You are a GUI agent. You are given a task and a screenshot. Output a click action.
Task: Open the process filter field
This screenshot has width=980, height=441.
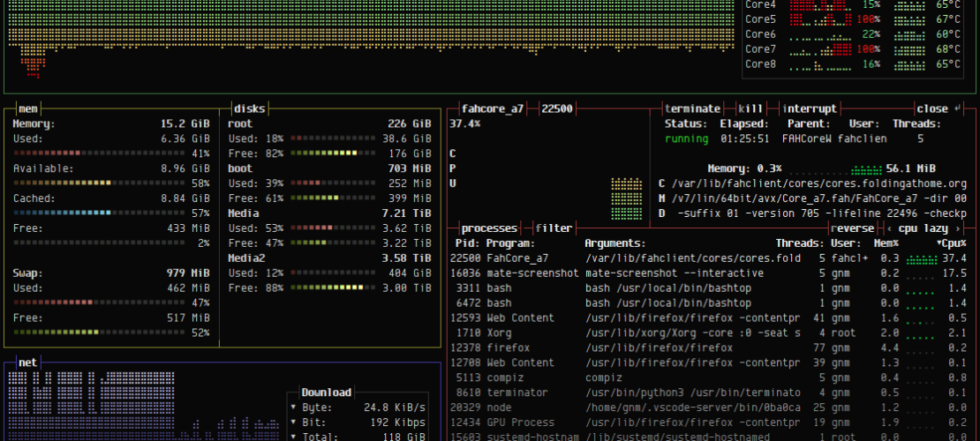[x=554, y=228]
